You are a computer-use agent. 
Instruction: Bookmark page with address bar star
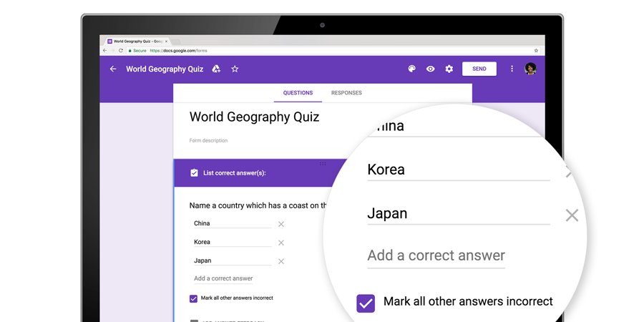[x=536, y=51]
